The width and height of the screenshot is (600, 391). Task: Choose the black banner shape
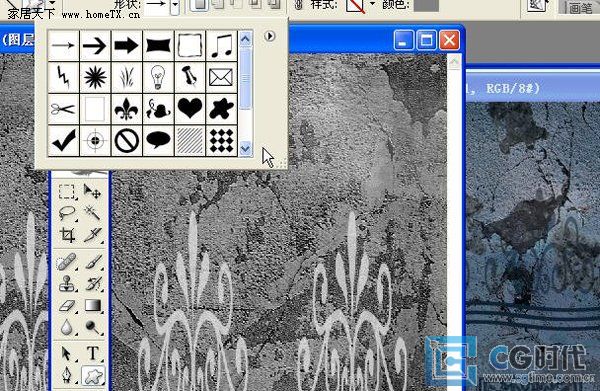[x=158, y=46]
